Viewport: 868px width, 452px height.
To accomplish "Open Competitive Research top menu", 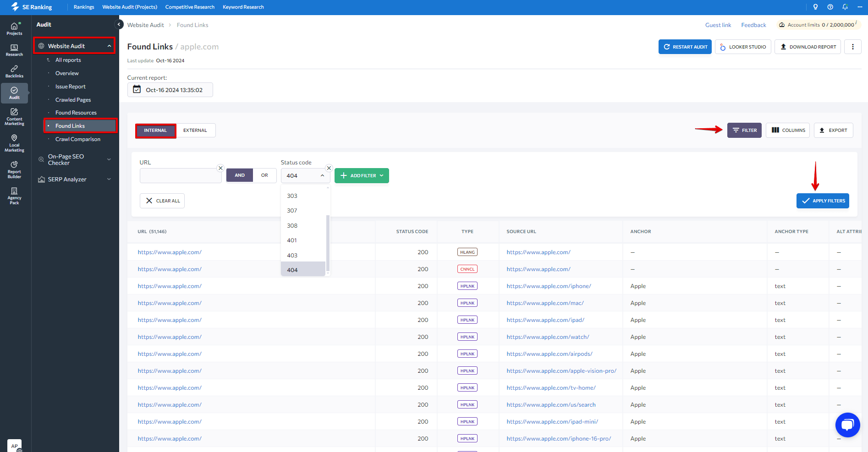I will [x=190, y=7].
